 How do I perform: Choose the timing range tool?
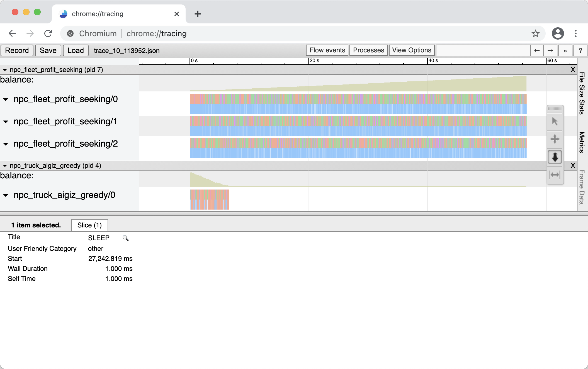[555, 175]
